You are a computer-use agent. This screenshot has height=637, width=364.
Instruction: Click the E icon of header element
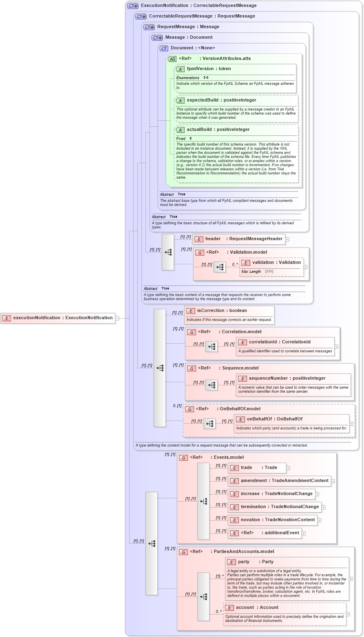click(199, 239)
